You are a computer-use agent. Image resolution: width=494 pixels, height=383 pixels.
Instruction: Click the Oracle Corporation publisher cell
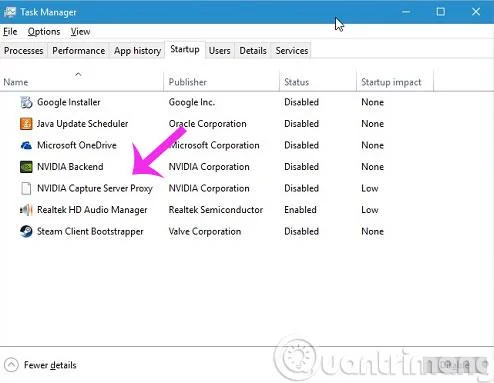(x=207, y=124)
